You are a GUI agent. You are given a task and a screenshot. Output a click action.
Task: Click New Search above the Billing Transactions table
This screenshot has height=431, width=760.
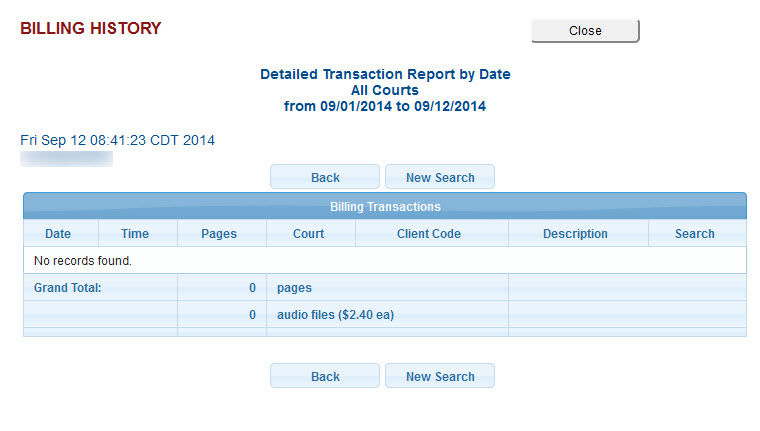coord(440,178)
